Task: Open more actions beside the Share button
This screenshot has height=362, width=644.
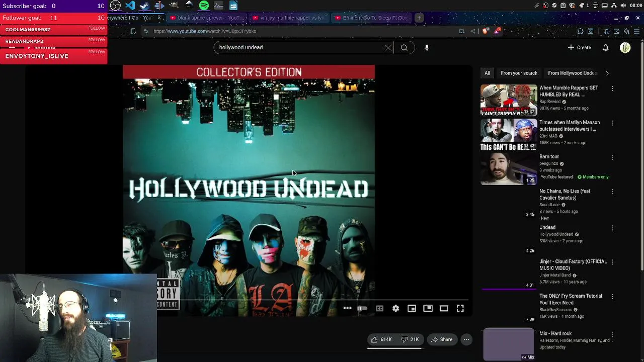Action: (x=466, y=339)
